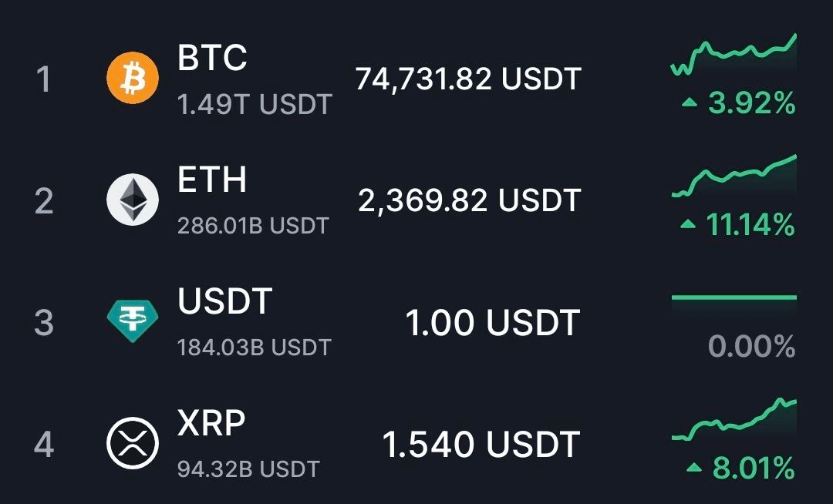Tap the Ethereum diamond logo icon
Screen dimensions: 833x504
[x=132, y=200]
